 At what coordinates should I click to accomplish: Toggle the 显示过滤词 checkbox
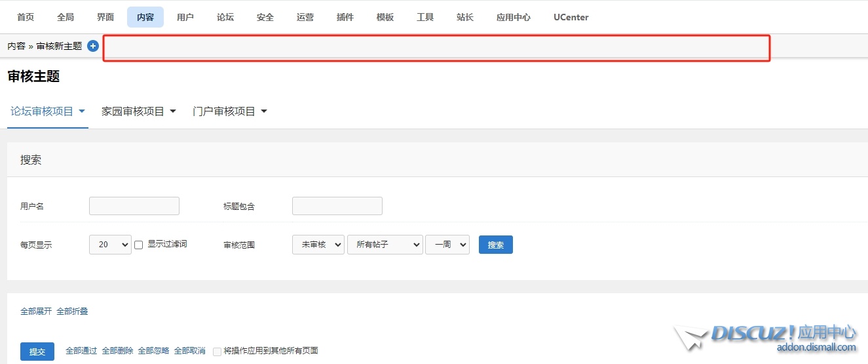click(x=139, y=245)
